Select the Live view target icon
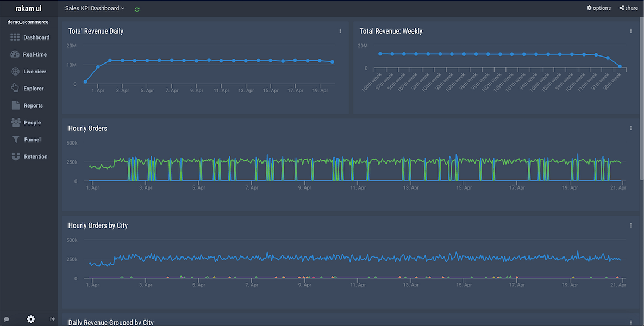644x326 pixels. (x=15, y=71)
